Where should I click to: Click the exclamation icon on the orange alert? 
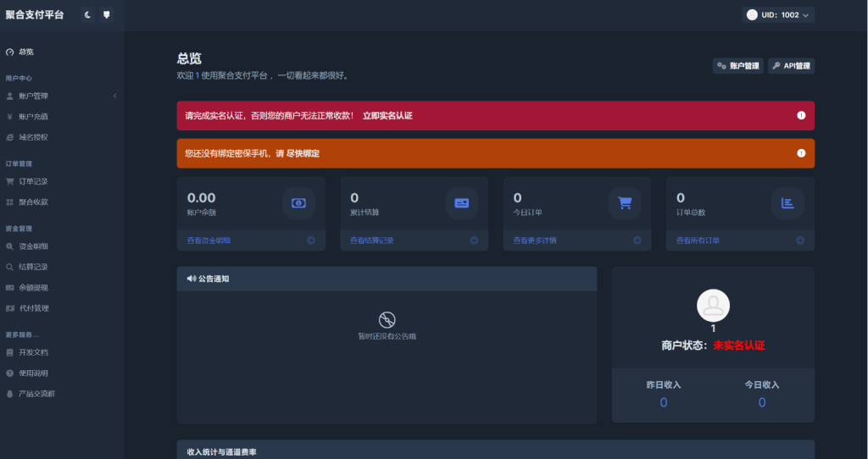click(801, 153)
